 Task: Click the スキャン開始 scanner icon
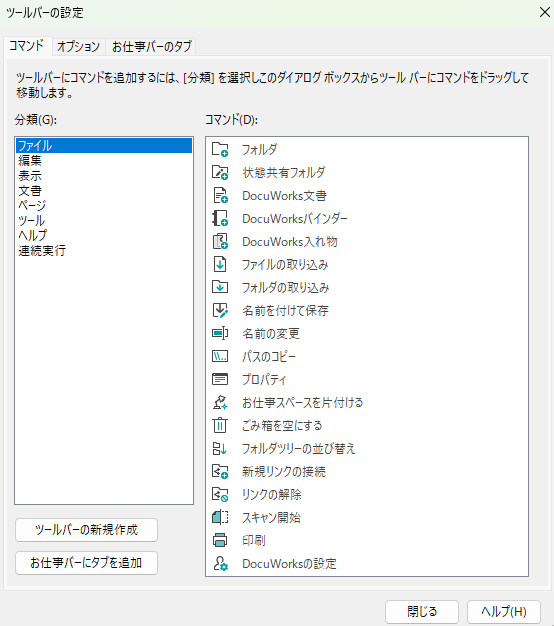(220, 518)
